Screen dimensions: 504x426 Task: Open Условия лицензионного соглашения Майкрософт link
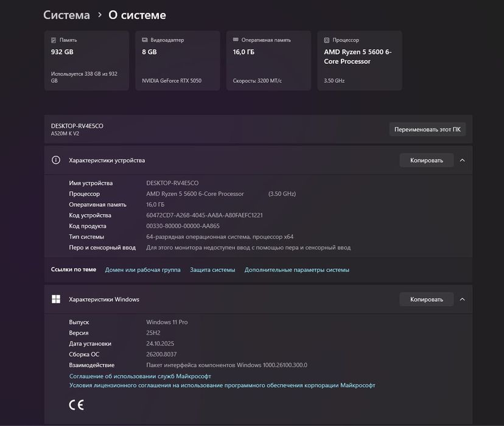[222, 385]
